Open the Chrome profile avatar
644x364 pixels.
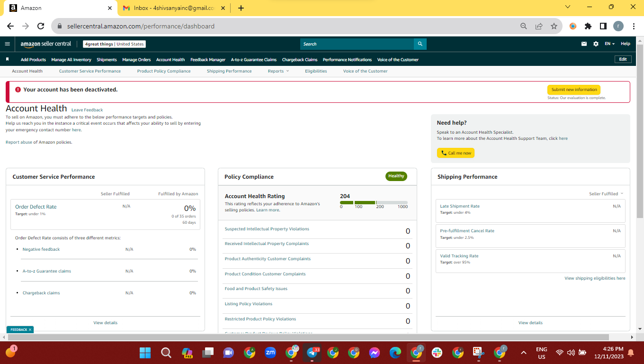[618, 26]
